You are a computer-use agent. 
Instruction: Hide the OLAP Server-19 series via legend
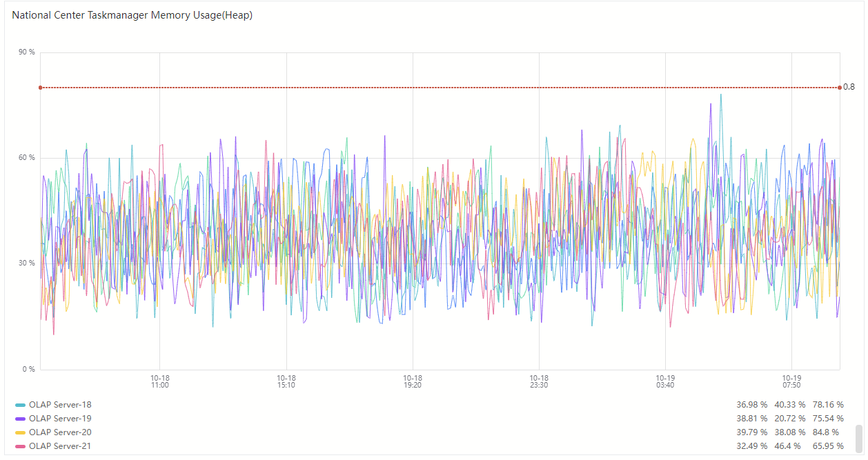point(60,419)
